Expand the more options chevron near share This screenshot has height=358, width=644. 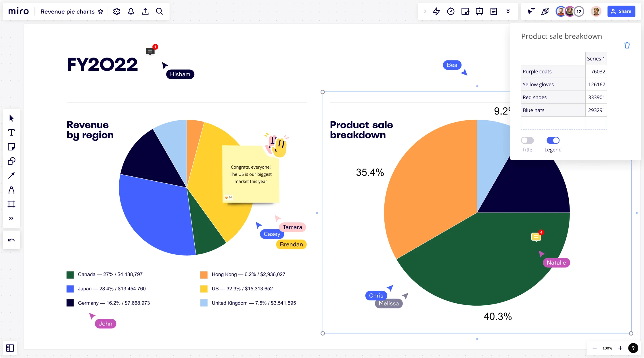(x=507, y=11)
